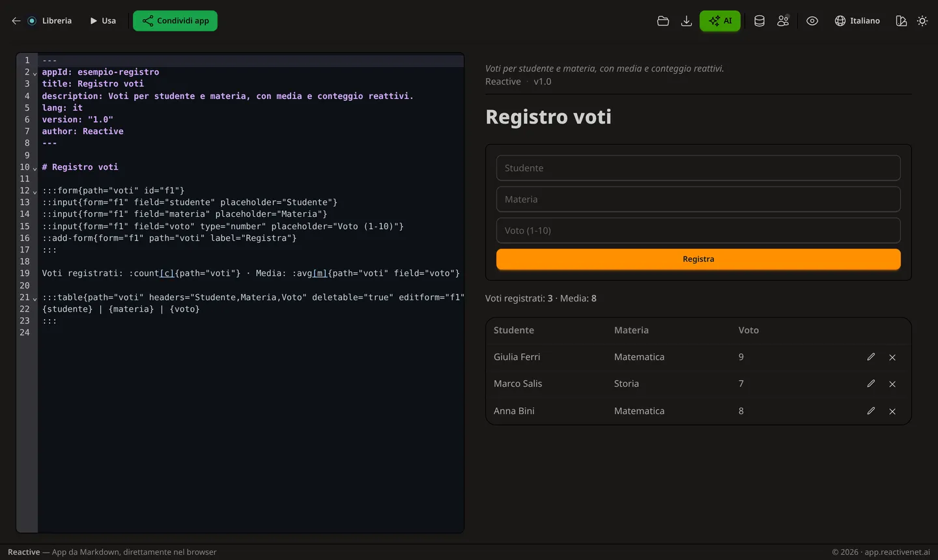Toggle the preview eye icon
The width and height of the screenshot is (938, 560).
pyautogui.click(x=812, y=21)
